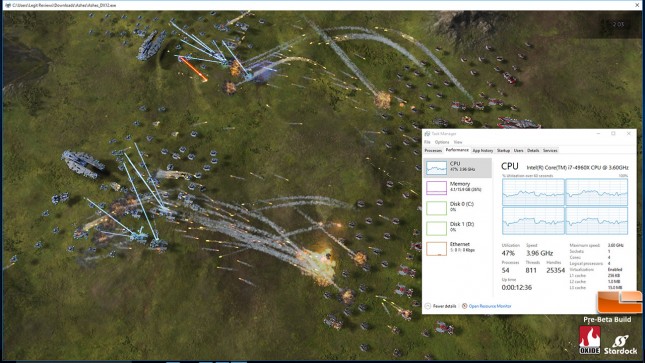Viewport: 645px width, 363px height.
Task: Click the 3.96 GHz speed value
Action: [539, 253]
